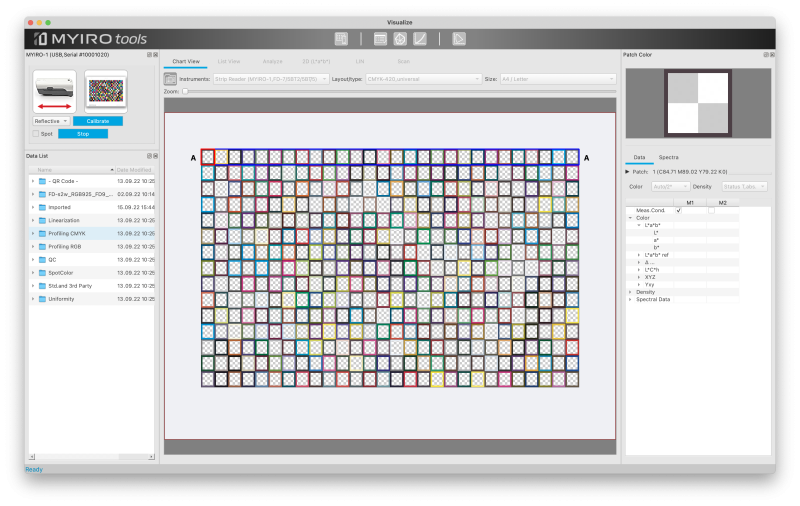Open the Reflective mode dropdown
800x506 pixels.
[x=51, y=121]
